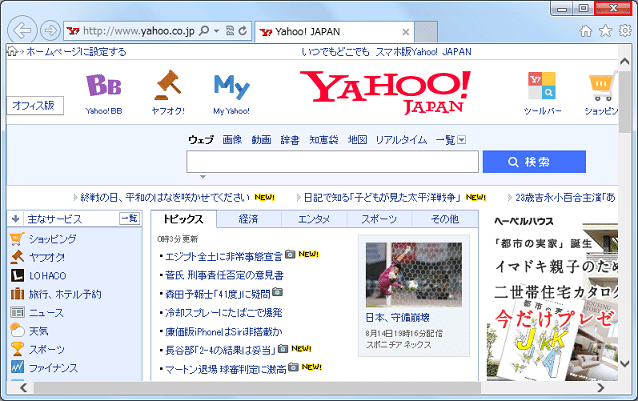Open the ショッピング cart icon at top
This screenshot has width=638, height=401.
pos(603,86)
